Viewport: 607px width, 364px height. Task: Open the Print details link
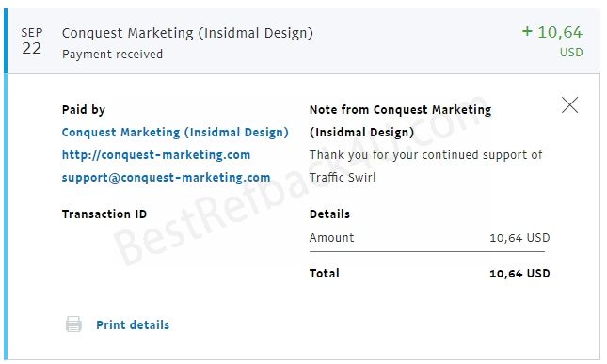click(133, 324)
